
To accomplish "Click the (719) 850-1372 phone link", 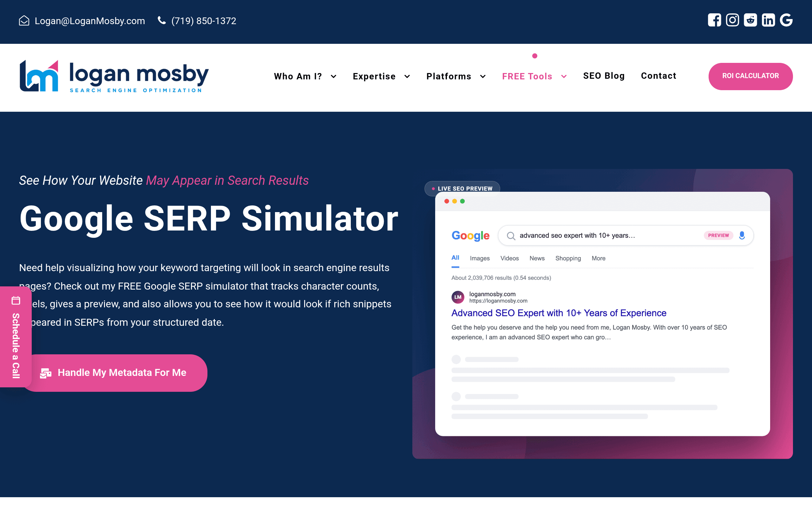I will click(x=204, y=21).
